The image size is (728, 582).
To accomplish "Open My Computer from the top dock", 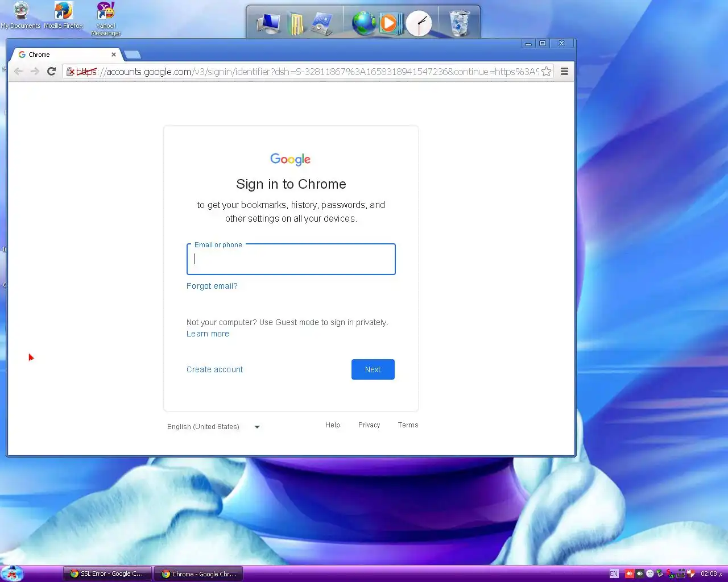I will pyautogui.click(x=268, y=23).
